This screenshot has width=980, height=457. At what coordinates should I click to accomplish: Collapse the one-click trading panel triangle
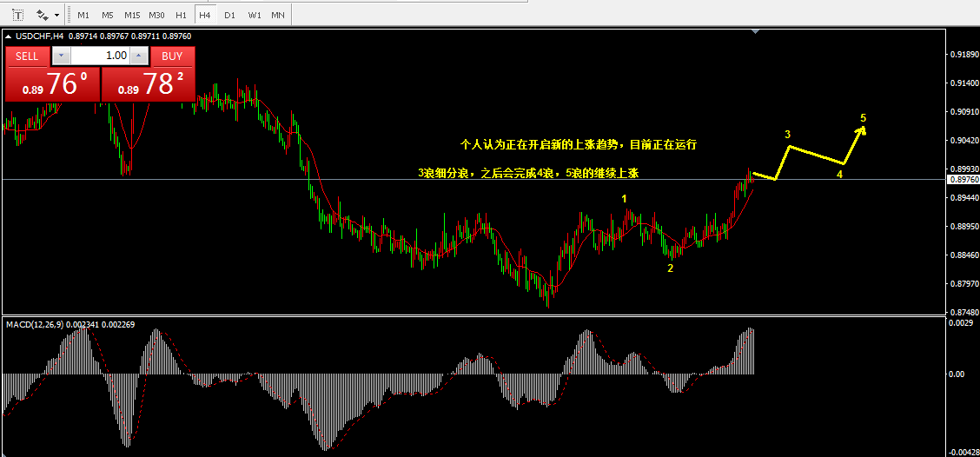pos(8,36)
